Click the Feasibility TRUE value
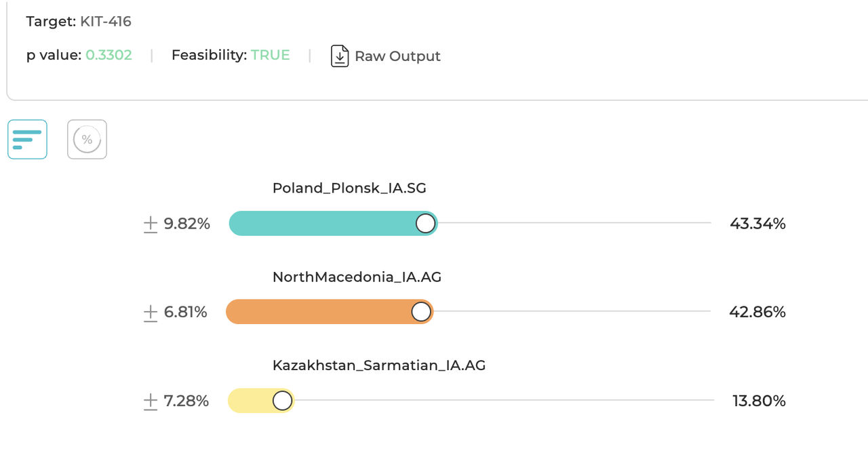 tap(270, 56)
